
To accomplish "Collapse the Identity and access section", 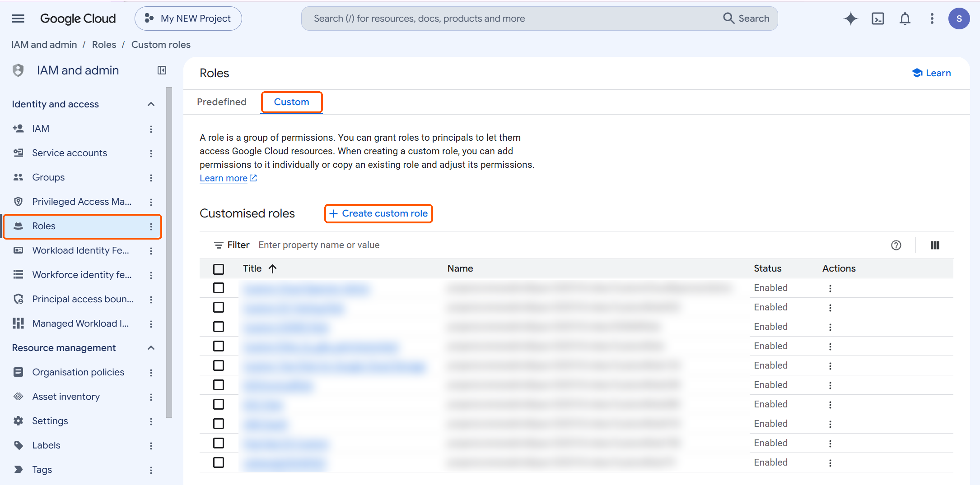I will (151, 104).
